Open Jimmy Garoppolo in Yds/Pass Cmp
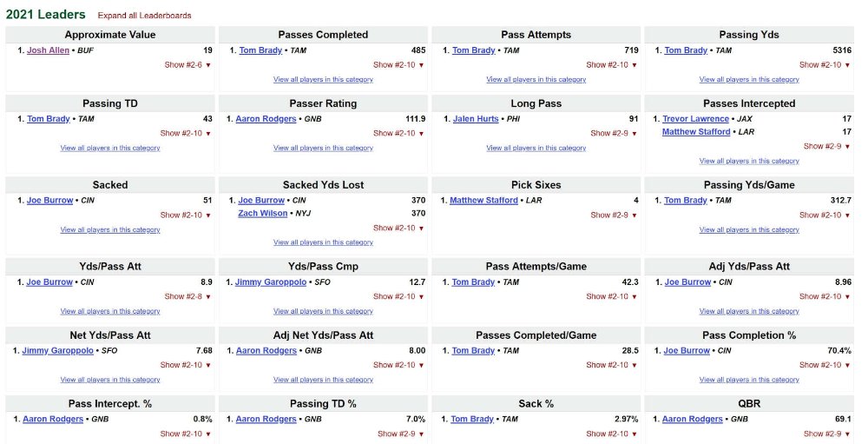The image size is (868, 444). (x=271, y=282)
